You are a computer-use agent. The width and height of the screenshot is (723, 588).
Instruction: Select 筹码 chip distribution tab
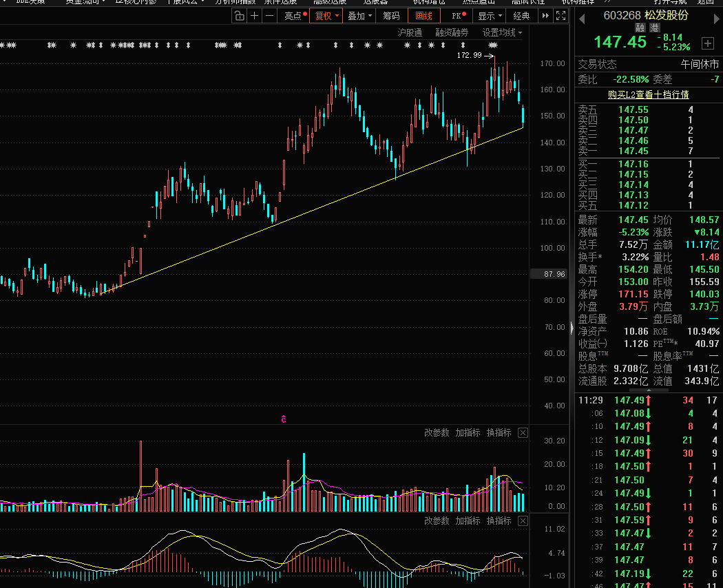pyautogui.click(x=391, y=16)
